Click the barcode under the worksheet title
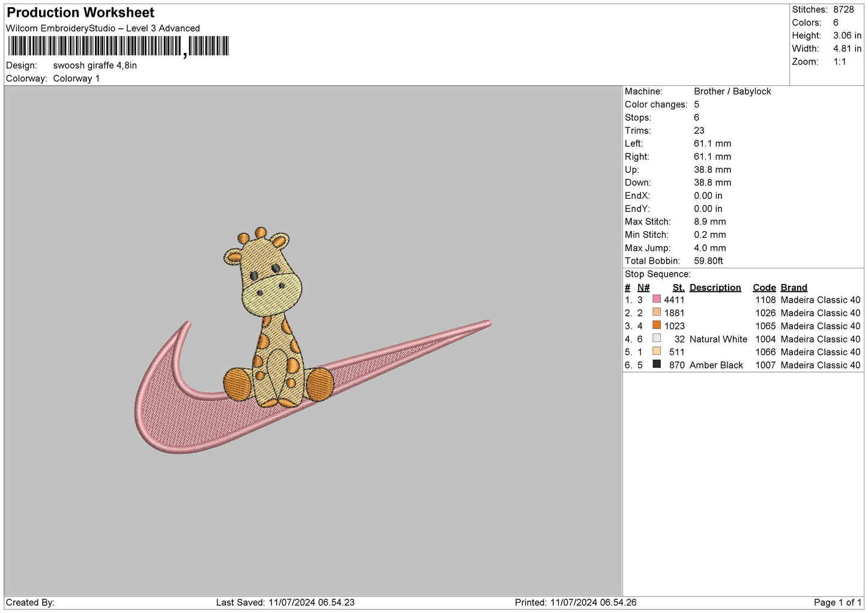Screen dimensions: 868x613 118,46
